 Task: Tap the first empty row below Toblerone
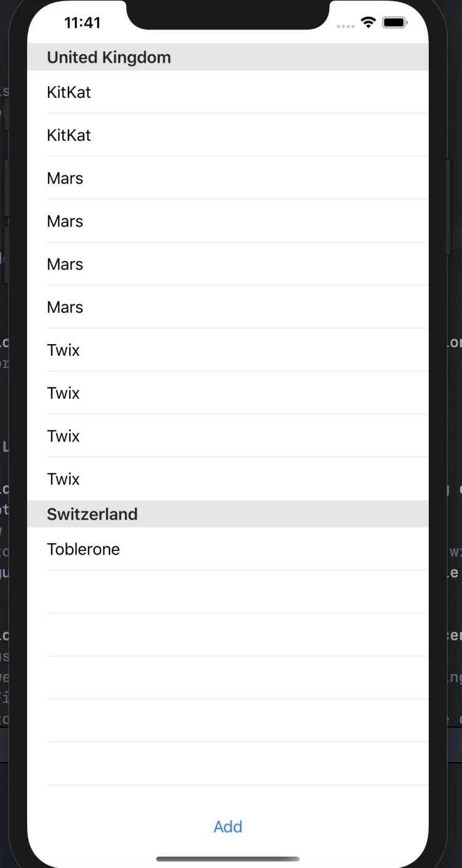pyautogui.click(x=228, y=592)
